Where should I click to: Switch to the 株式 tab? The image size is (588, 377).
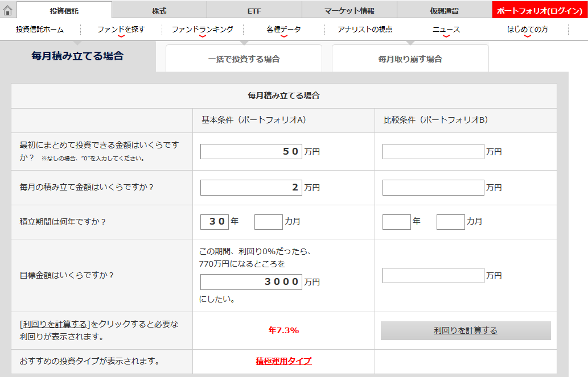point(159,11)
